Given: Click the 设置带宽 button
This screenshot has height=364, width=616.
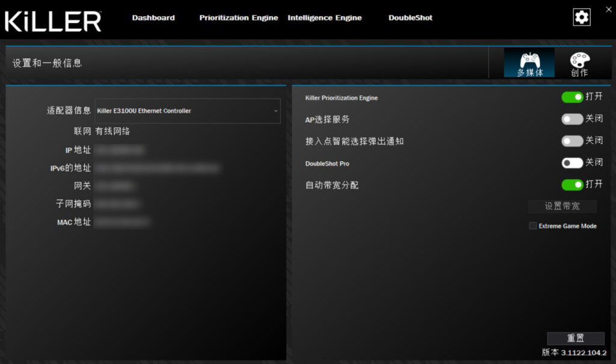Looking at the screenshot, I should tap(562, 206).
